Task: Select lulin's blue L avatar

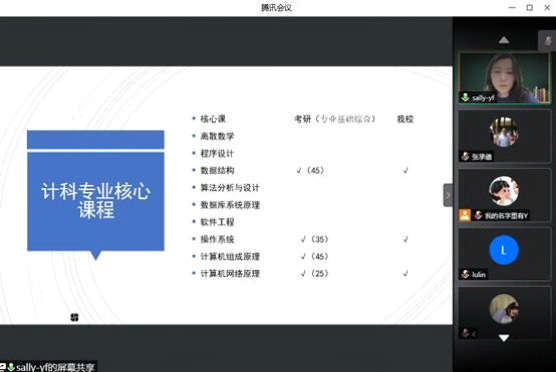Action: [x=504, y=250]
